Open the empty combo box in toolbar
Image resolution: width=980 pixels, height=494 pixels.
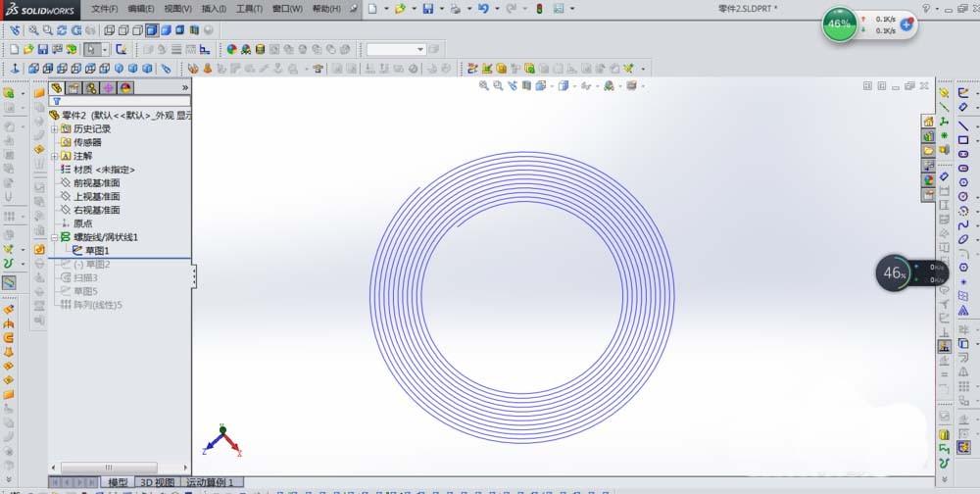coord(396,49)
